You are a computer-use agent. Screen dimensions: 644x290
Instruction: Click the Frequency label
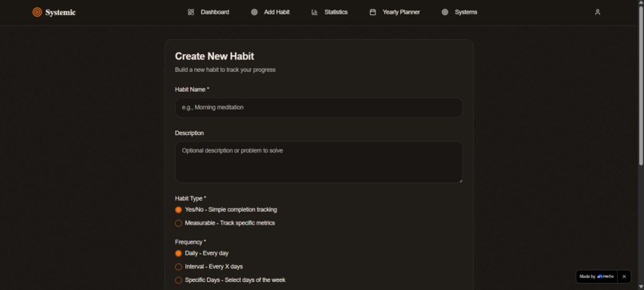point(191,242)
